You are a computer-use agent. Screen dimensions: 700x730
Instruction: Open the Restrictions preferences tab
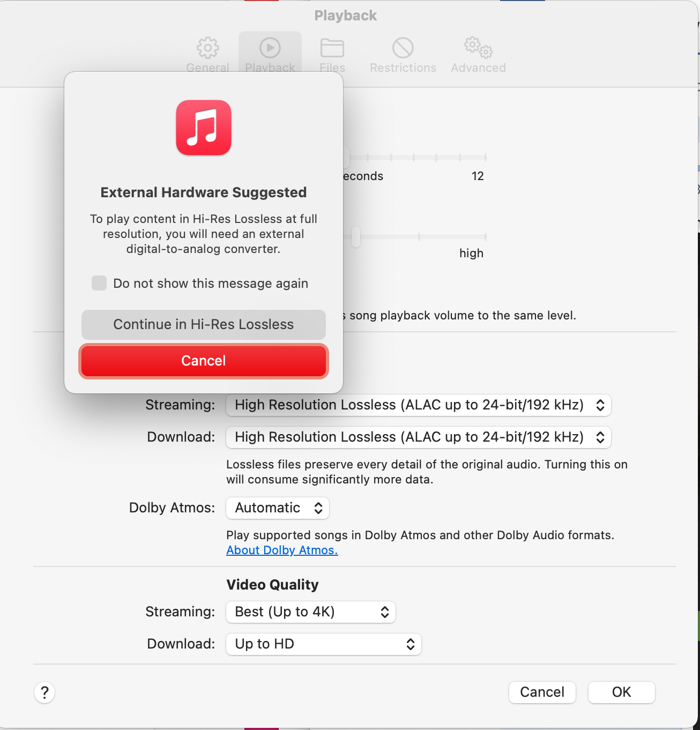403,55
